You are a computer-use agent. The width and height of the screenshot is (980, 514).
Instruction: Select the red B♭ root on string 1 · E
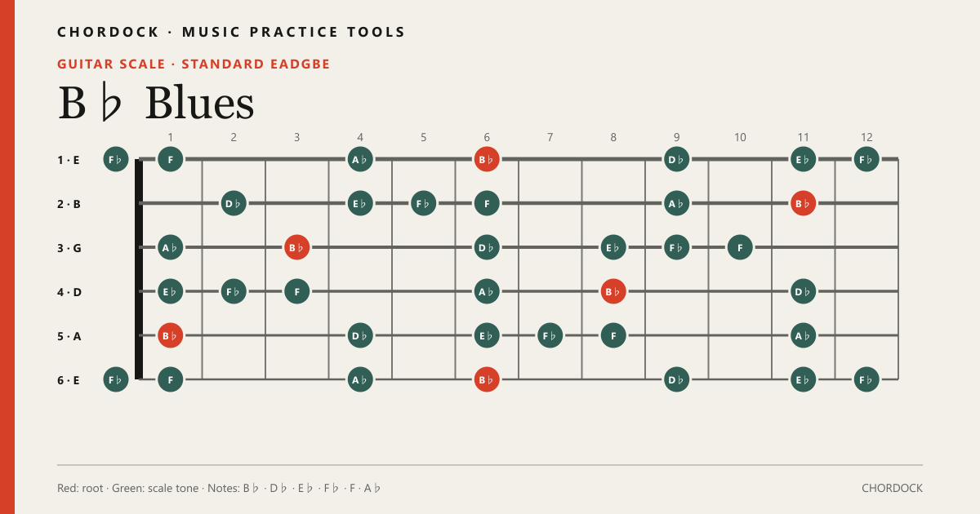tap(487, 159)
